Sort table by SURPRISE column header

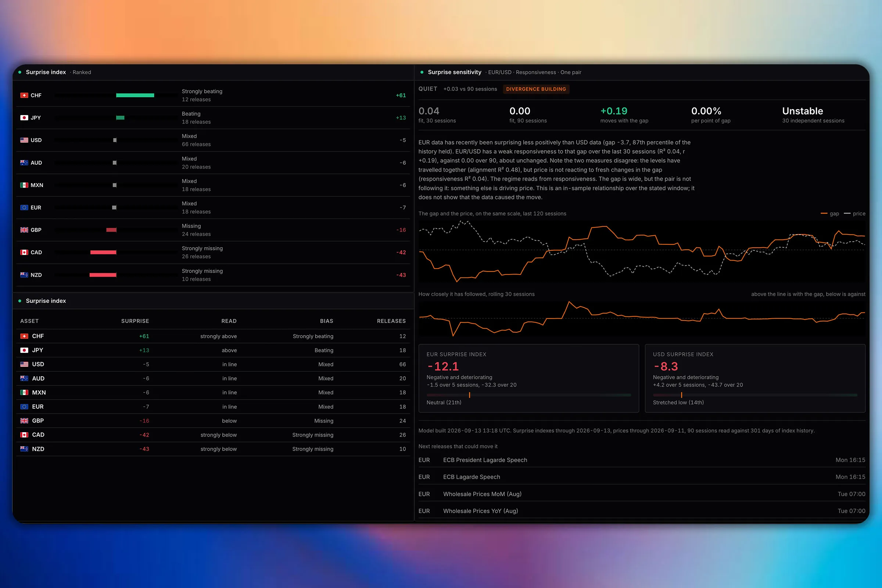pyautogui.click(x=135, y=321)
